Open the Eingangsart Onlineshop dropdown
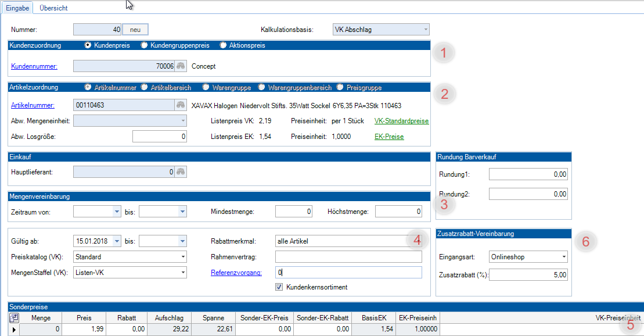Viewport: 644px width, 336px height. [x=563, y=256]
